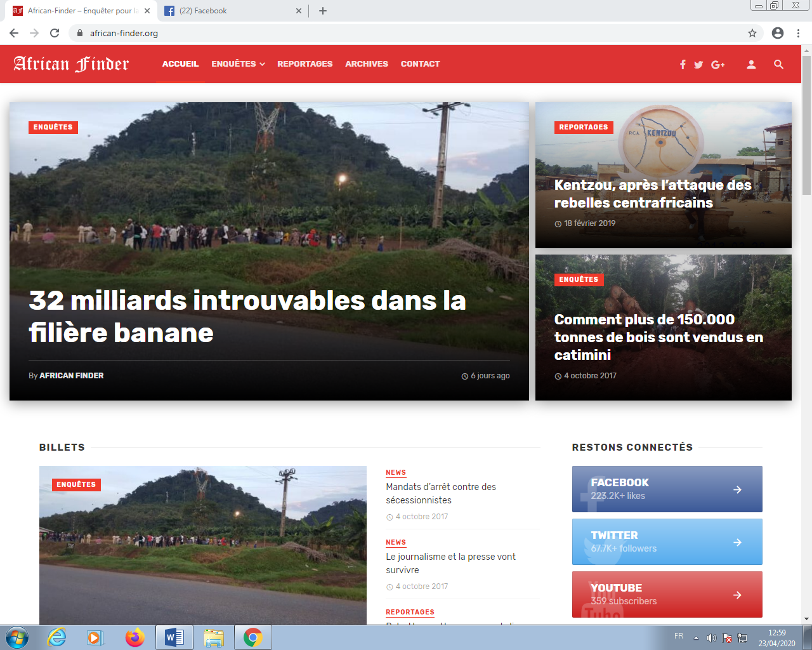Open article Comment plus de 150.000 tonnes de bois
The width and height of the screenshot is (812, 650).
tap(658, 337)
